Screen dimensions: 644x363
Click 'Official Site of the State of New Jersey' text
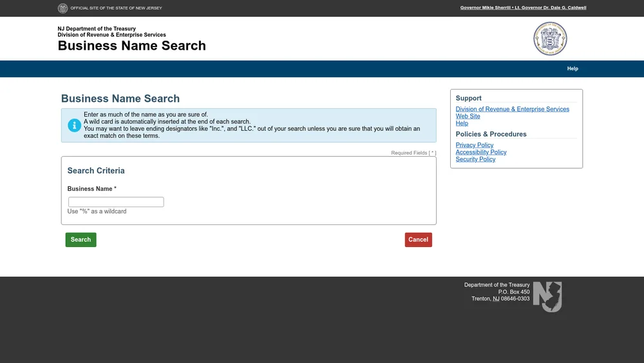[x=116, y=8]
